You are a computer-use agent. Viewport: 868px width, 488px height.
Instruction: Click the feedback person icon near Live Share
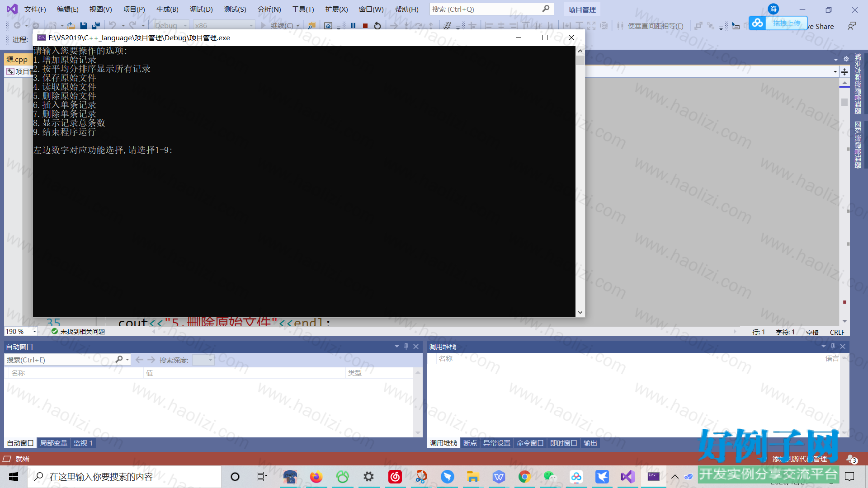pyautogui.click(x=852, y=26)
